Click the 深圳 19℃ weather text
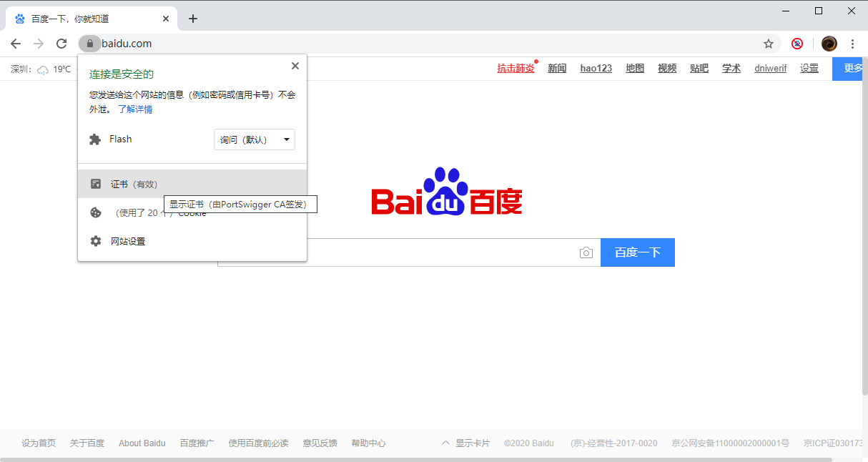868x462 pixels. pos(41,69)
